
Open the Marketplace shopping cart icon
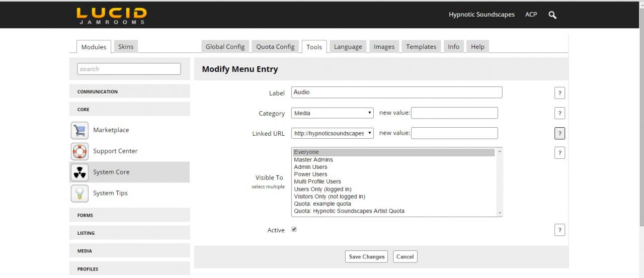[x=79, y=130]
